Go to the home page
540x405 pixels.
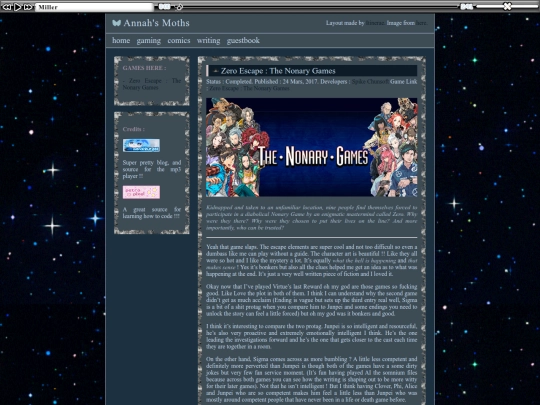click(x=121, y=40)
